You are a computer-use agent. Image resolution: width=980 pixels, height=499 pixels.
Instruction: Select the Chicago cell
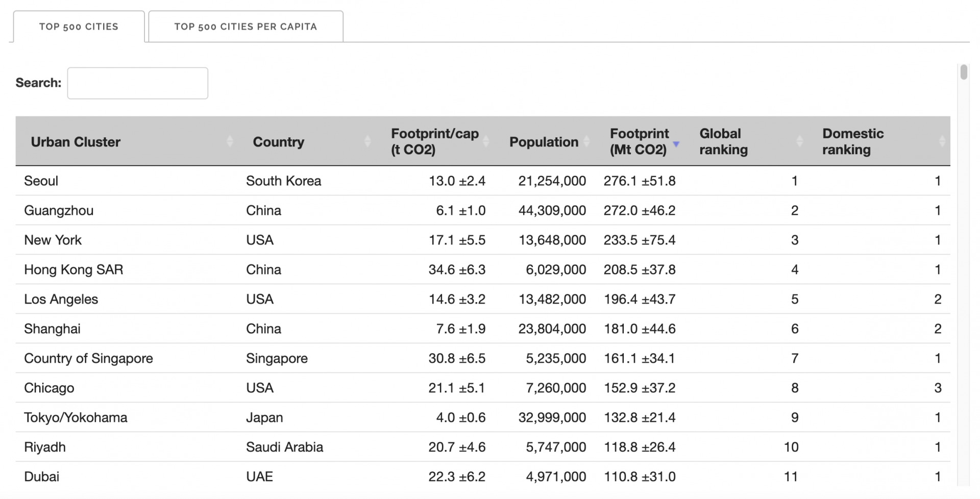coord(49,388)
